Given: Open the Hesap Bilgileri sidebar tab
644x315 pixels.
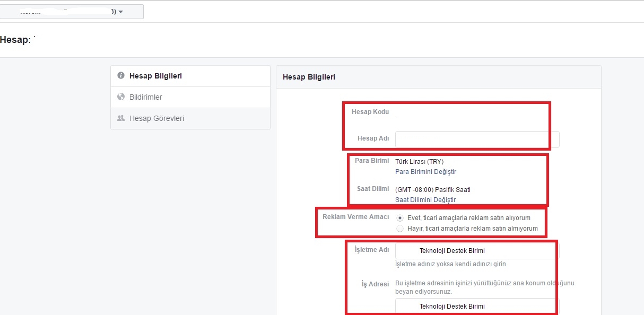Looking at the screenshot, I should click(190, 76).
